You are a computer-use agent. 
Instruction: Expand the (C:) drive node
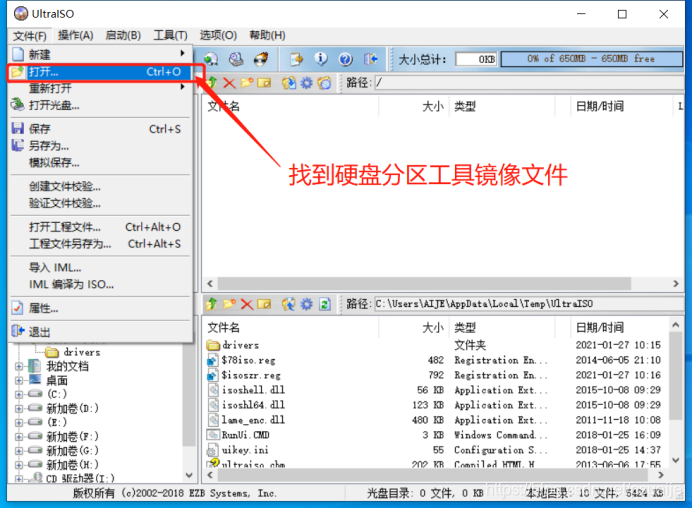pos(19,394)
